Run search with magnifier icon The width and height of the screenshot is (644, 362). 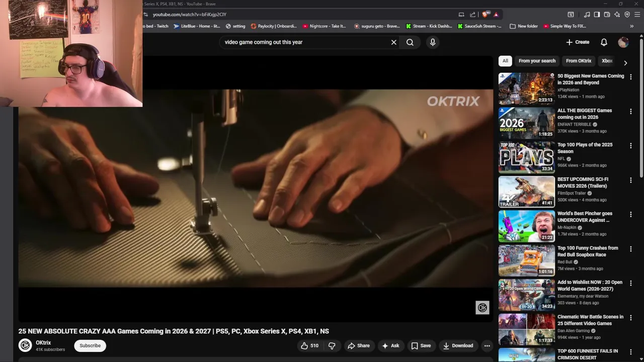[410, 42]
